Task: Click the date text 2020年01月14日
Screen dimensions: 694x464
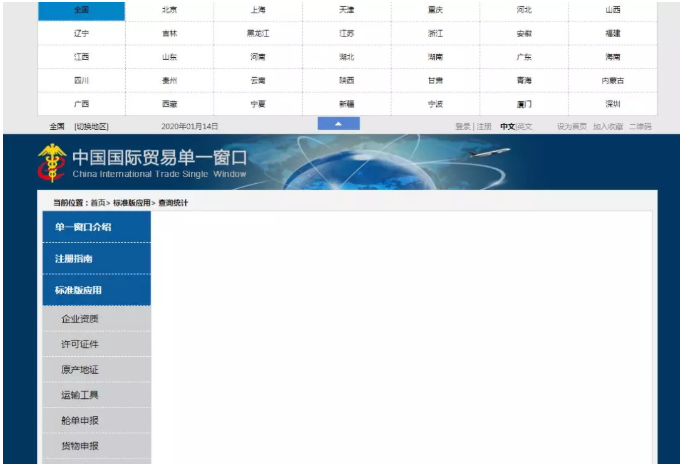Action: [189, 127]
